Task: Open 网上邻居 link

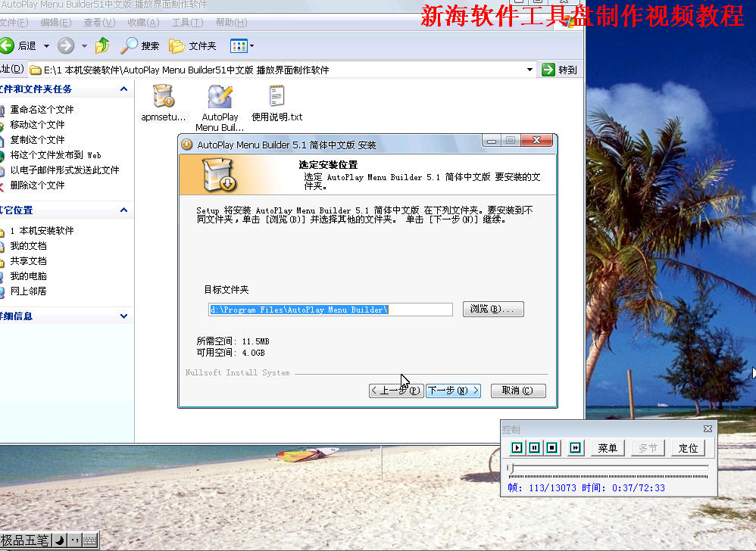Action: click(x=29, y=291)
